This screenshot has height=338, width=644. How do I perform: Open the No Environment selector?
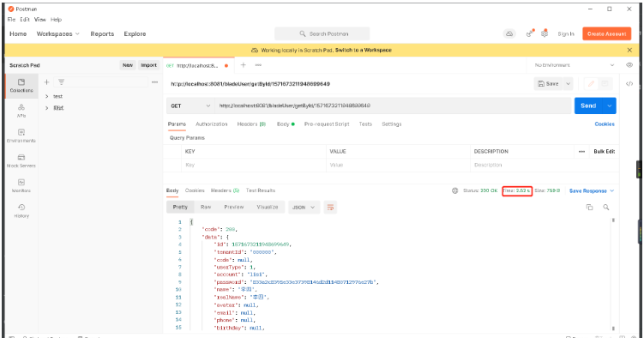[575, 65]
